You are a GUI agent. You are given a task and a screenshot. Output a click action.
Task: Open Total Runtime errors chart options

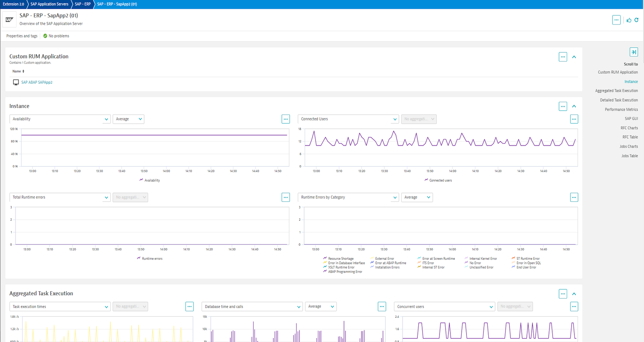[285, 197]
